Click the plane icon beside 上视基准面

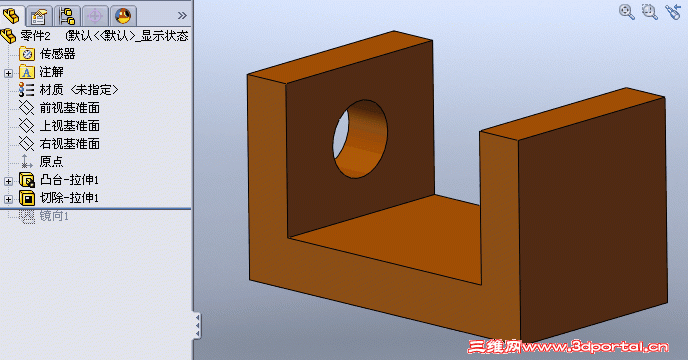coord(26,126)
